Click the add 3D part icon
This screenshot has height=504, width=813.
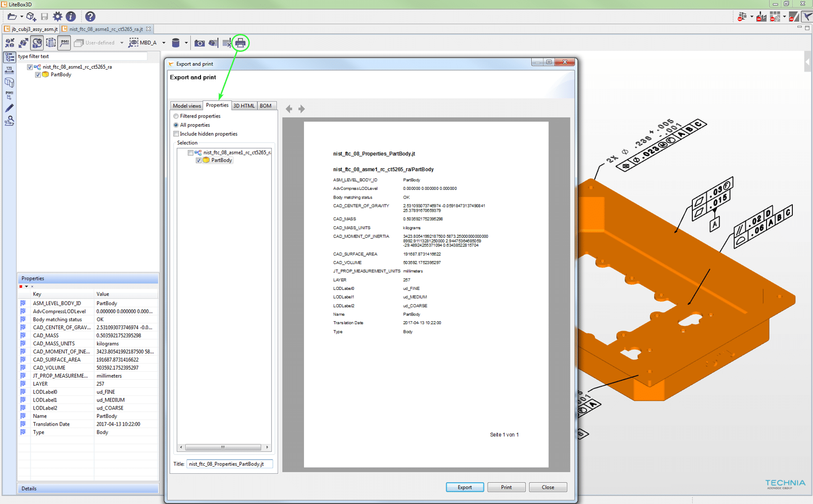coord(31,17)
